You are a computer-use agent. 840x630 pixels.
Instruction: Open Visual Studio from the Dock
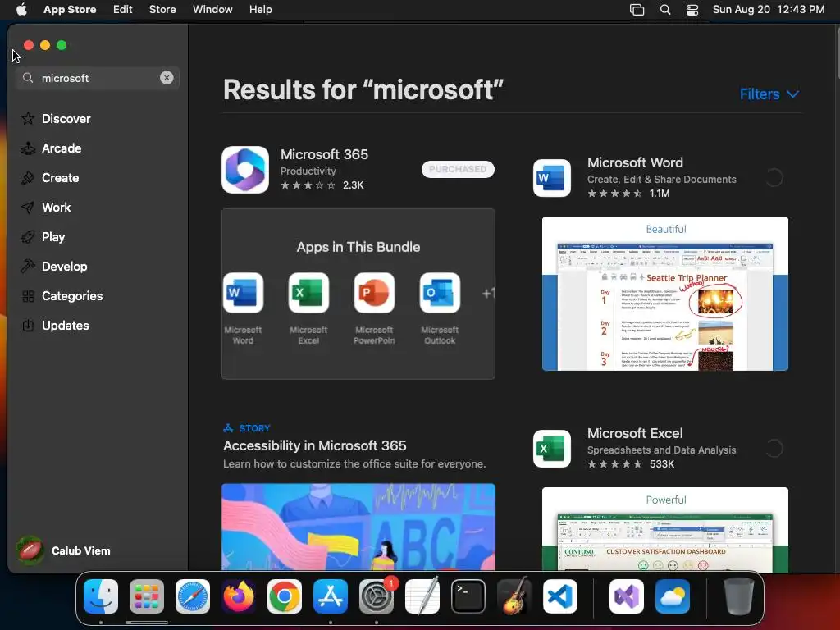click(626, 596)
